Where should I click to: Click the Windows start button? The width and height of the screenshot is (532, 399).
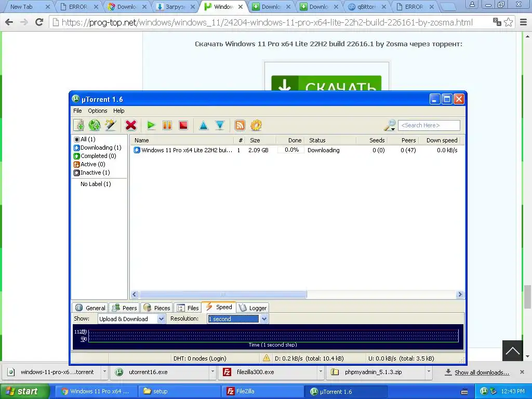[x=24, y=391]
